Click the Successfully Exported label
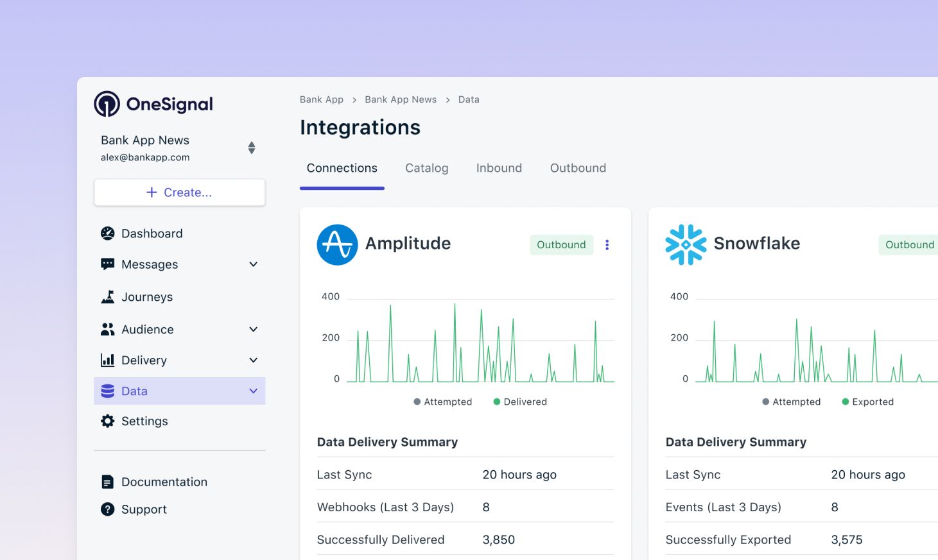Screen dimensions: 938x560 click(728, 539)
